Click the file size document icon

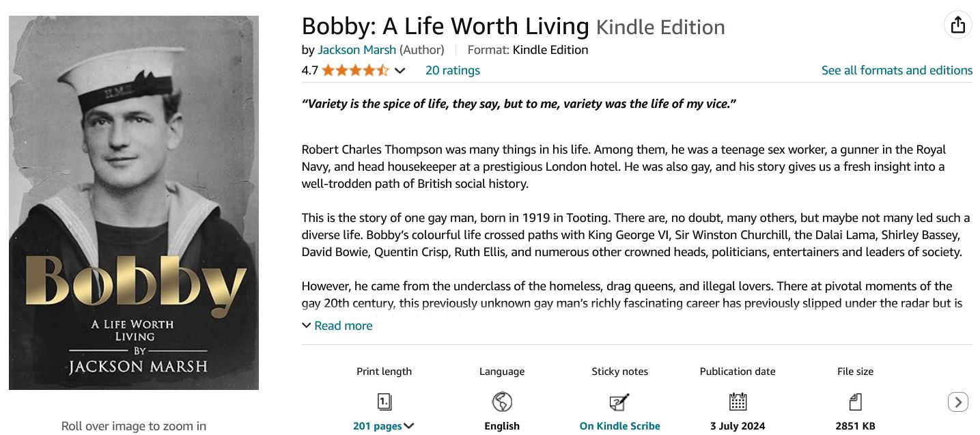855,402
